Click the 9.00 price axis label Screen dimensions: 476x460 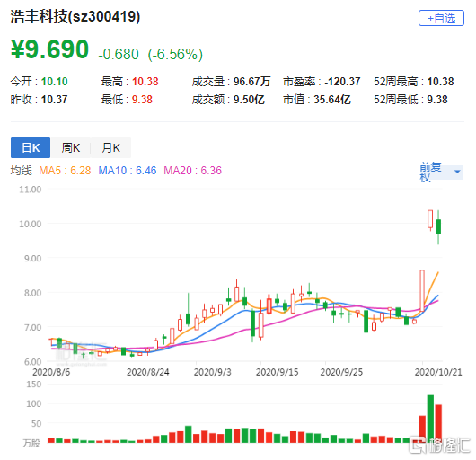point(33,259)
